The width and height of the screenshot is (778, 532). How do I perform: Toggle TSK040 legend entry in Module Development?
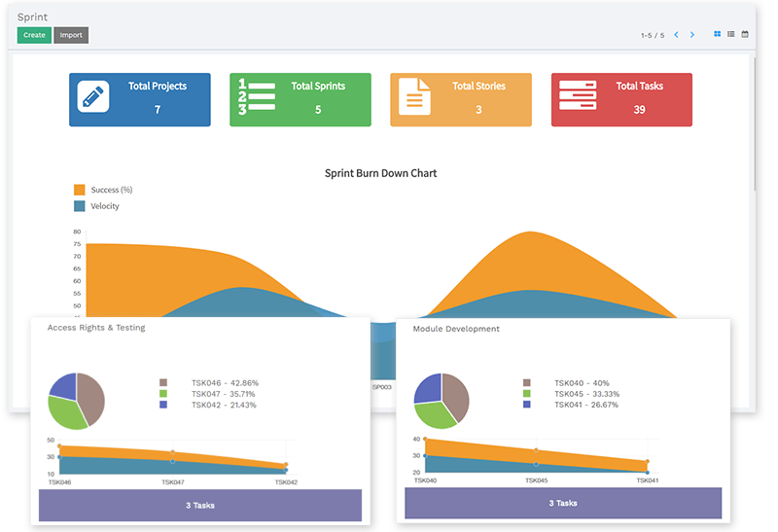(527, 383)
